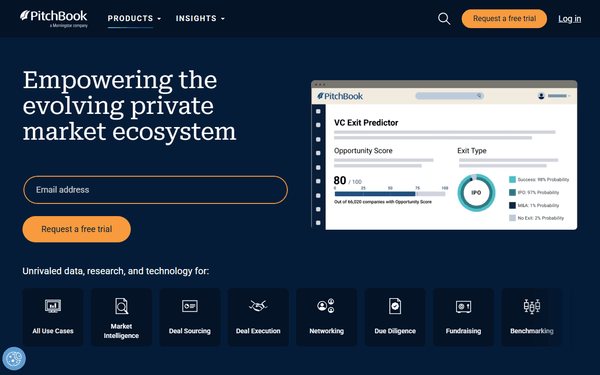The height and width of the screenshot is (375, 600).
Task: Click the header Request a free trial button
Action: point(504,18)
